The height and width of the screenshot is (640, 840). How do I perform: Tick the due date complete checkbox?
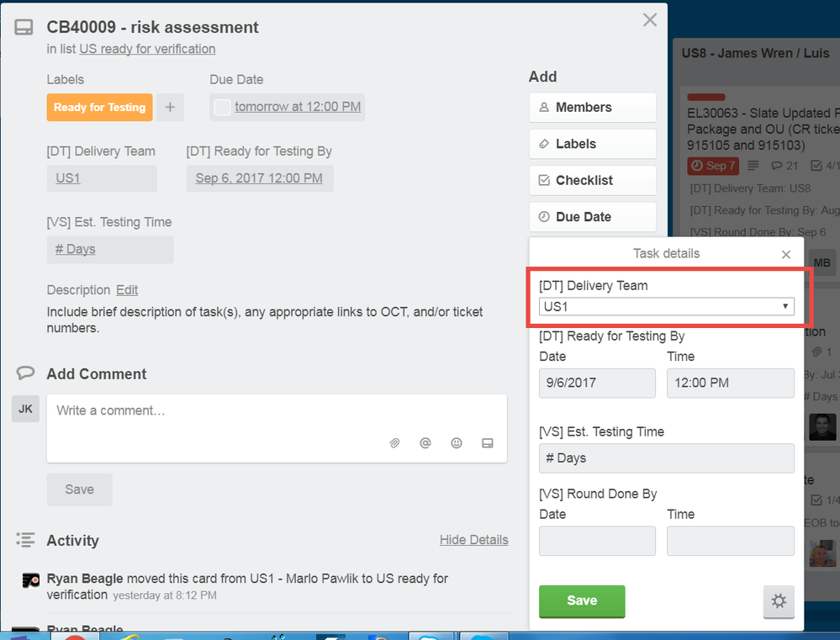[x=222, y=107]
